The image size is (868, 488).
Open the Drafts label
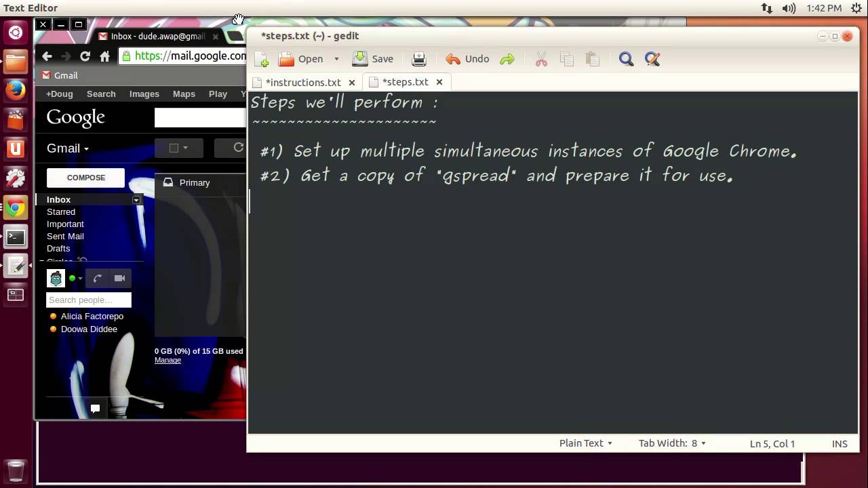click(58, 249)
